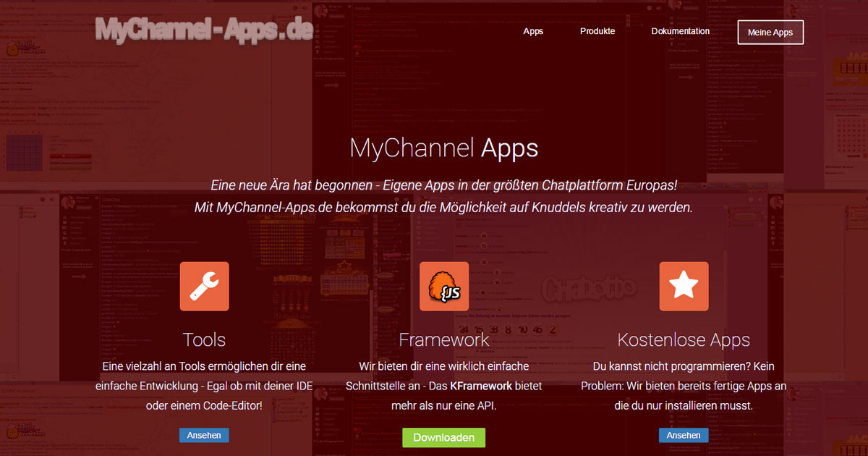
Task: Click the star Kostenlose Apps icon
Action: pyautogui.click(x=684, y=287)
